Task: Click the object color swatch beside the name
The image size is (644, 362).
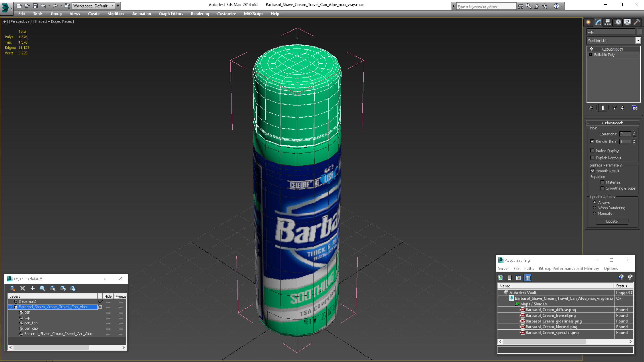Action: coord(639,32)
